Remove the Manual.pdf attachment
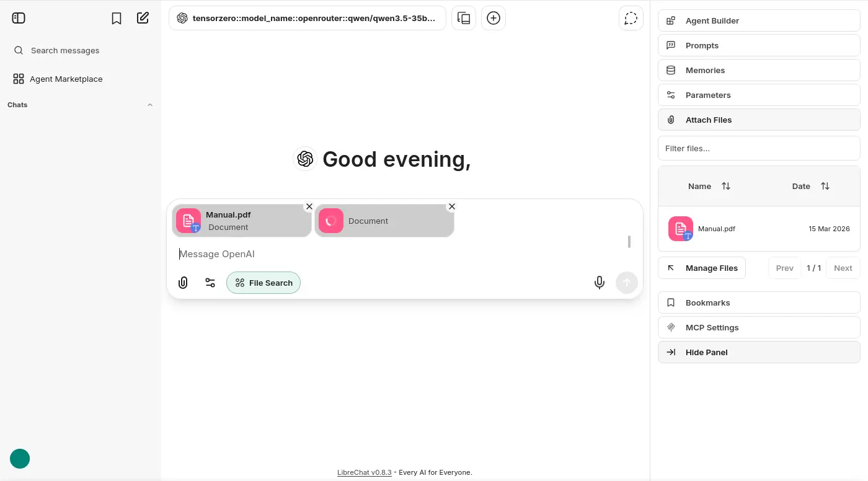This screenshot has height=481, width=868. pos(309,206)
